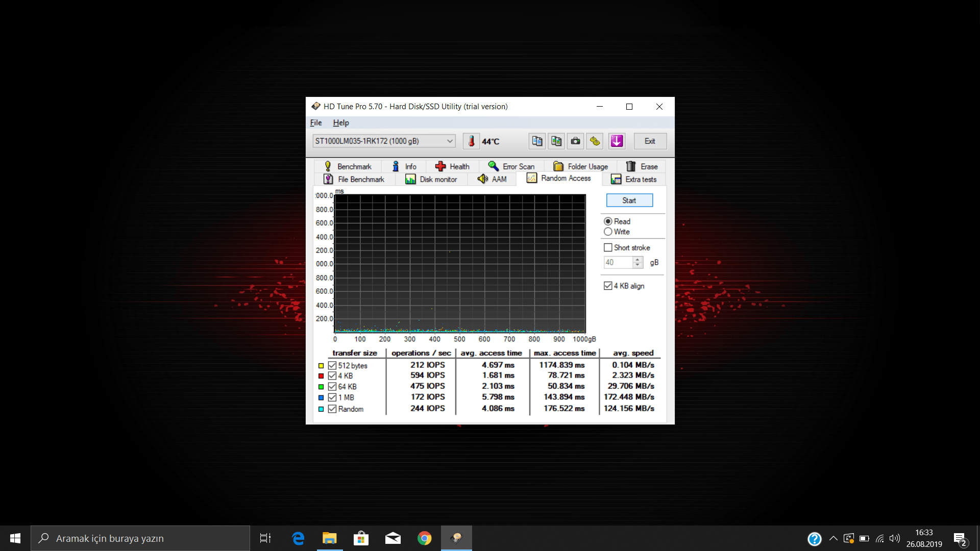Uncheck the 4 KB align option
The width and height of the screenshot is (980, 551).
point(607,286)
